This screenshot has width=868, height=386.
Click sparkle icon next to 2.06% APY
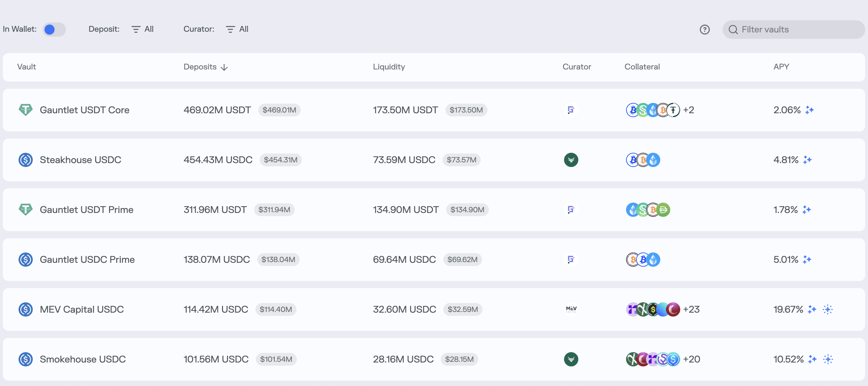810,110
